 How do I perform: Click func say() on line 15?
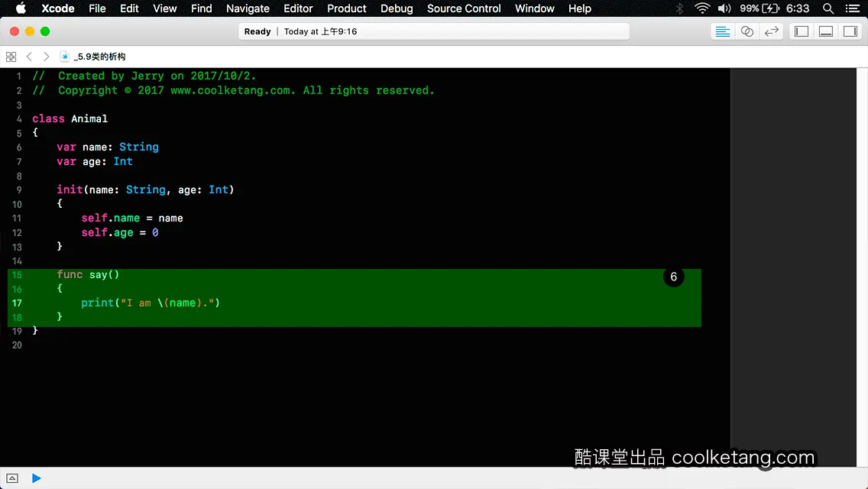(x=88, y=275)
